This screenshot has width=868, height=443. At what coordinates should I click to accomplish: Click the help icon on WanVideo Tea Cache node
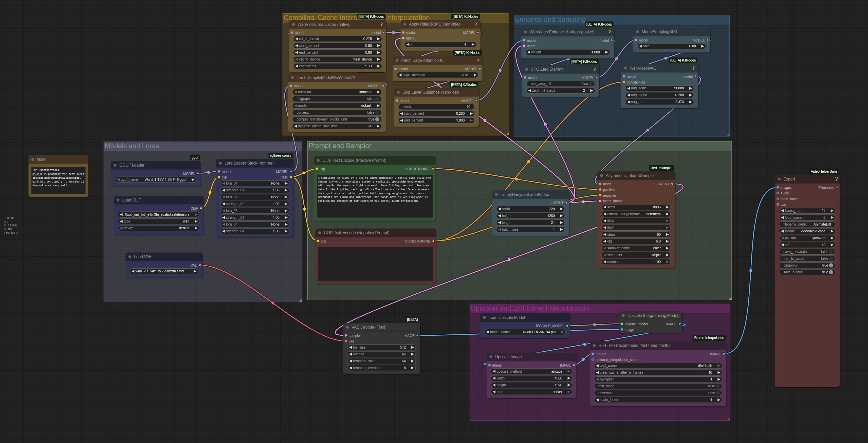pyautogui.click(x=381, y=24)
